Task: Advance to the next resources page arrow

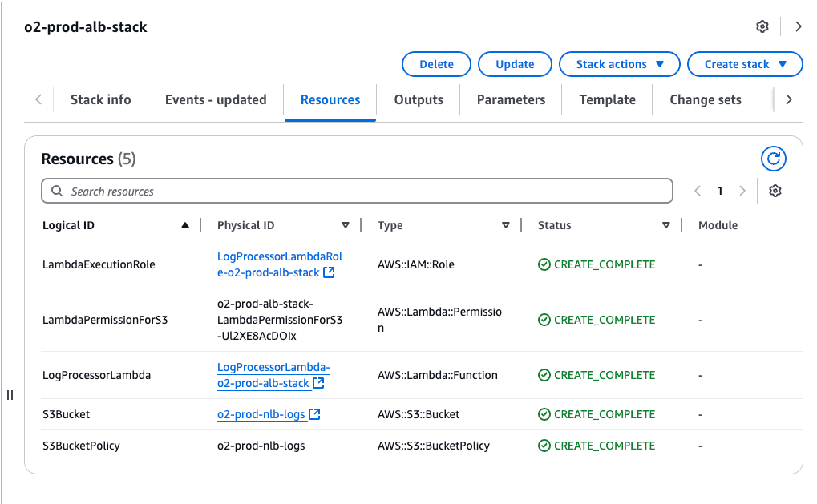Action: coord(742,191)
